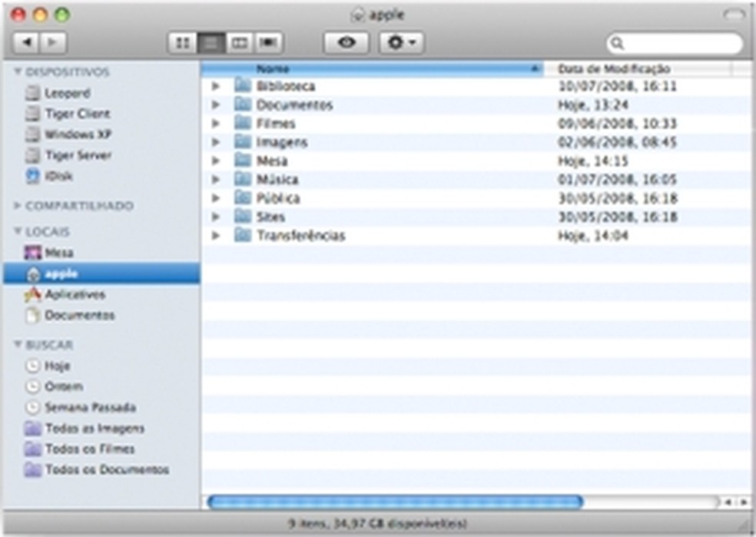This screenshot has width=756, height=537.
Task: Click the 9 itens status bar text
Action: (377, 523)
